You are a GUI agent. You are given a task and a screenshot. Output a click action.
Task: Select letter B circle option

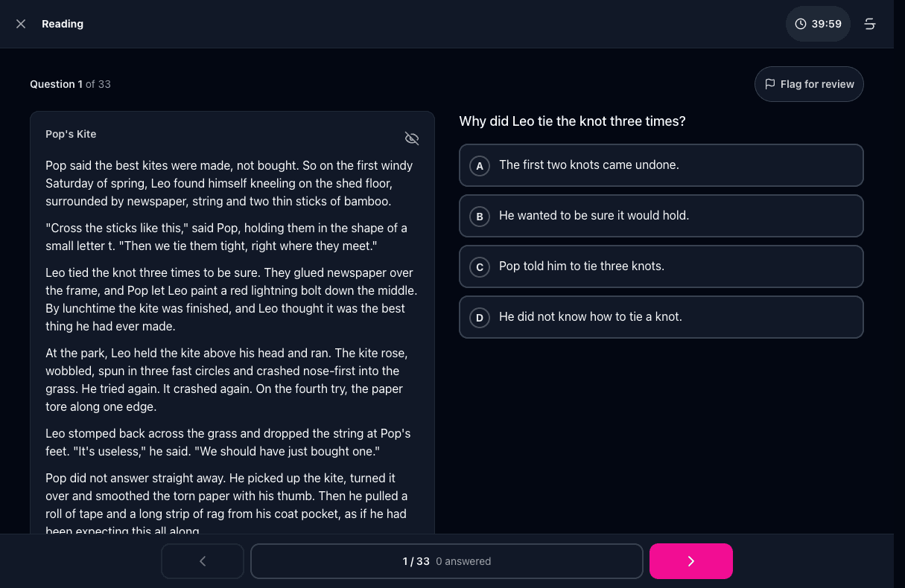[480, 217]
